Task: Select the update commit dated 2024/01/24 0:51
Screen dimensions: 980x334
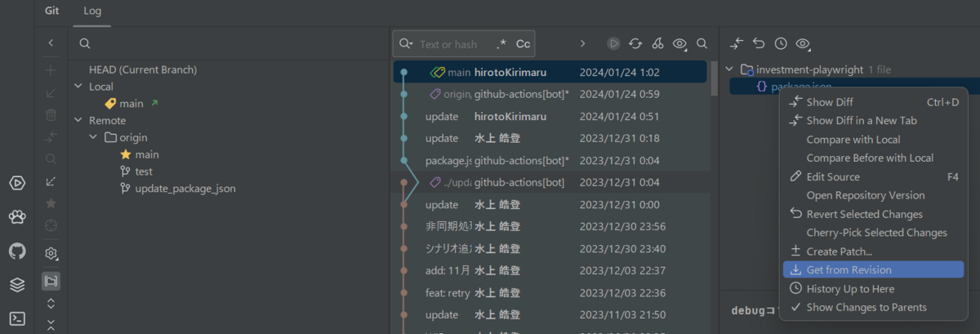Action: [550, 117]
